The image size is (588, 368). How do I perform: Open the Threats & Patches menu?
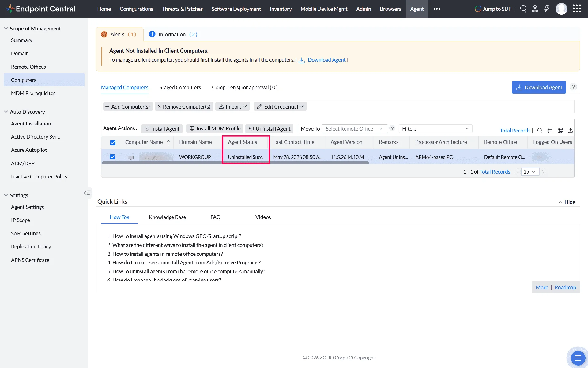click(x=182, y=9)
